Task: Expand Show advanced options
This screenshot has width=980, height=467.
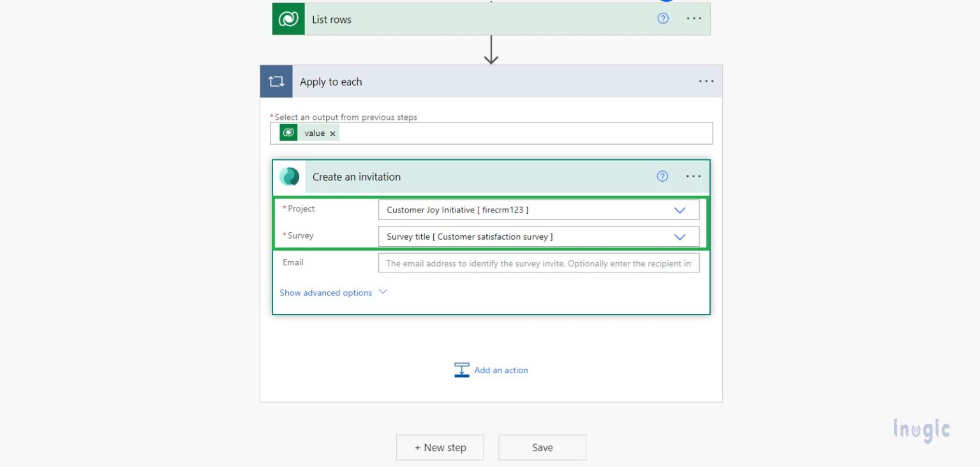Action: pos(326,292)
